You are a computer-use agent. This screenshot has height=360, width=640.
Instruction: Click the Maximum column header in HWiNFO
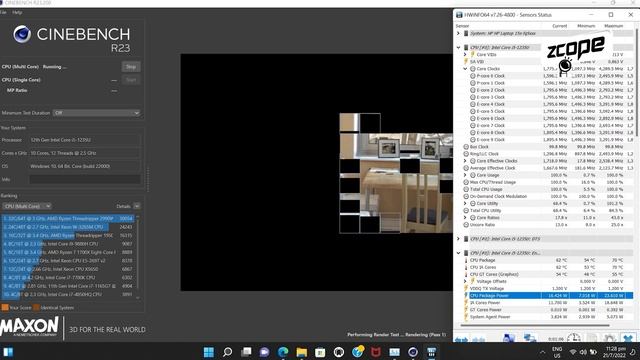pos(613,26)
